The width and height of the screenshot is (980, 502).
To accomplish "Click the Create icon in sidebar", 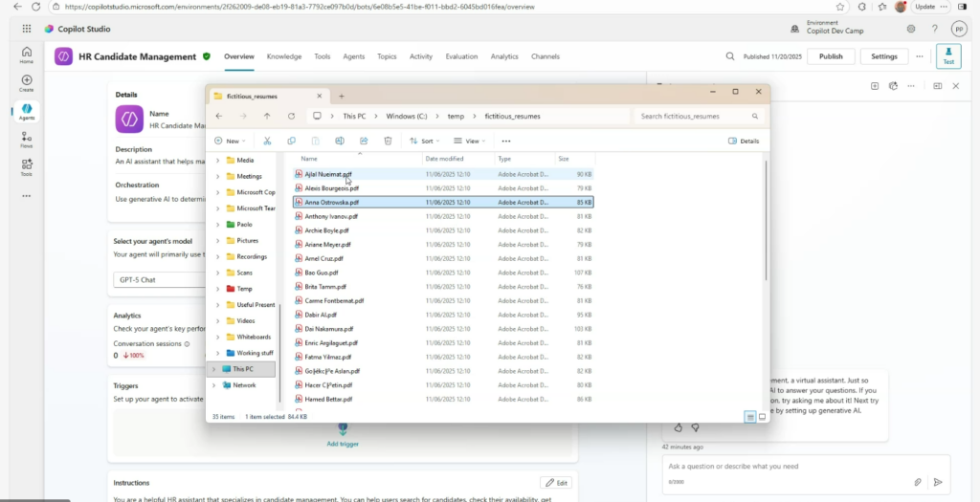I will (26, 83).
